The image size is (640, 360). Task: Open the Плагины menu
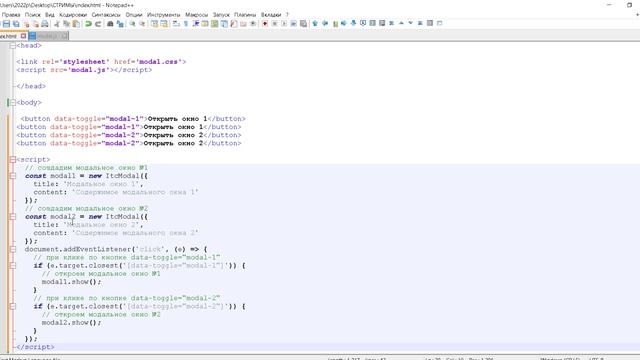[245, 15]
